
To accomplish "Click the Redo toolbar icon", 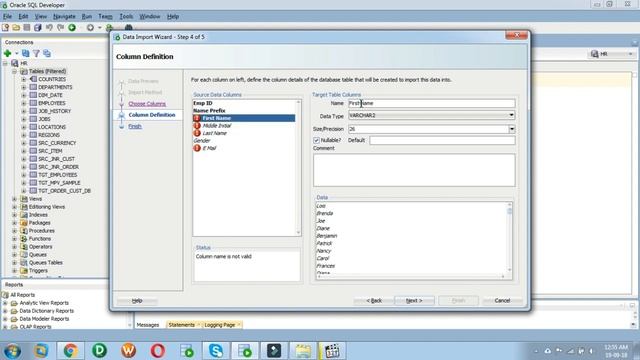I will pyautogui.click(x=60, y=28).
